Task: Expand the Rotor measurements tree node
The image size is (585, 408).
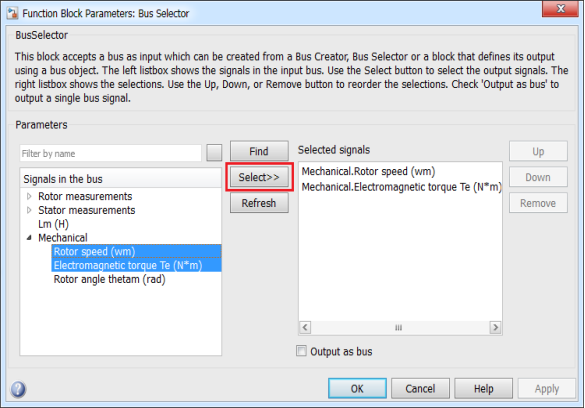Action: pyautogui.click(x=29, y=196)
